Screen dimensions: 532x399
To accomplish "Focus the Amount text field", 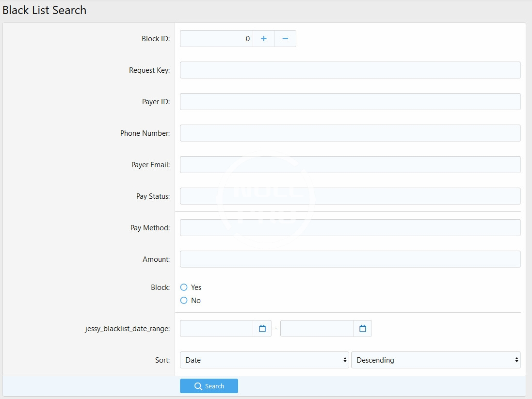I will tap(350, 259).
